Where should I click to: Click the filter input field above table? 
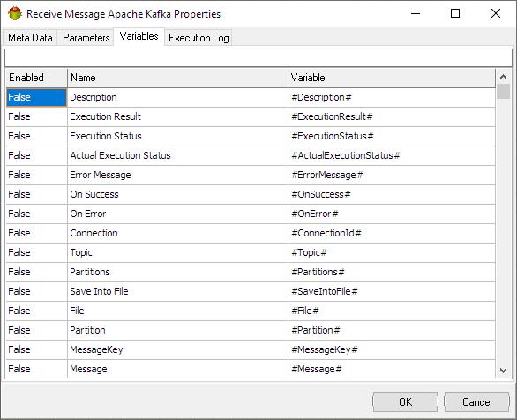tap(258, 58)
